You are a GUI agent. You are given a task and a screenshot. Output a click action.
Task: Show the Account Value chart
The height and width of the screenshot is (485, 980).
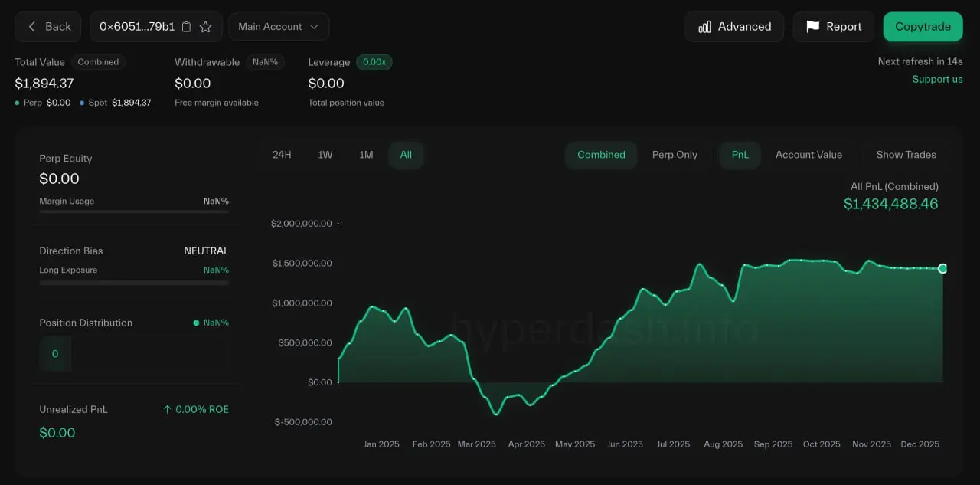point(808,155)
